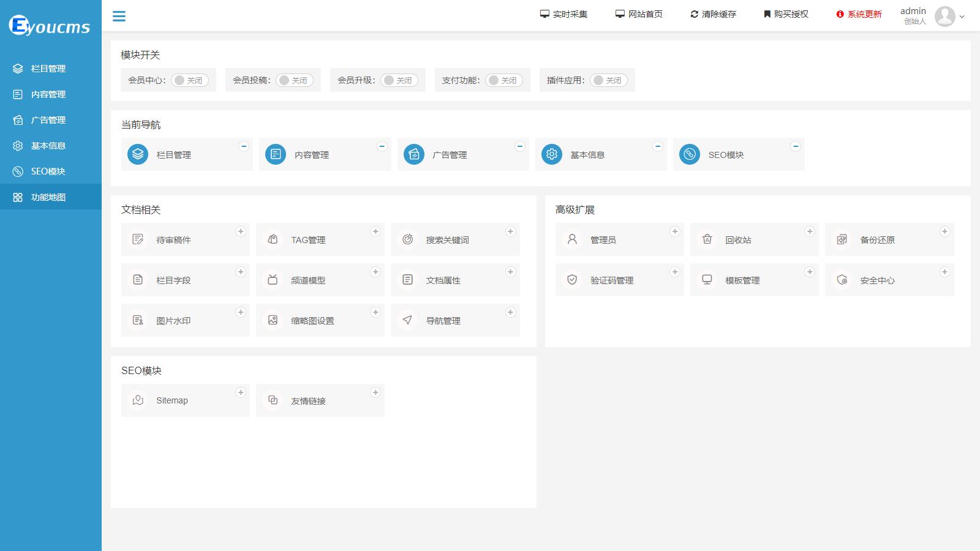Click the 导航管理 navigation arrow icon
The height and width of the screenshot is (551, 980).
coord(407,320)
